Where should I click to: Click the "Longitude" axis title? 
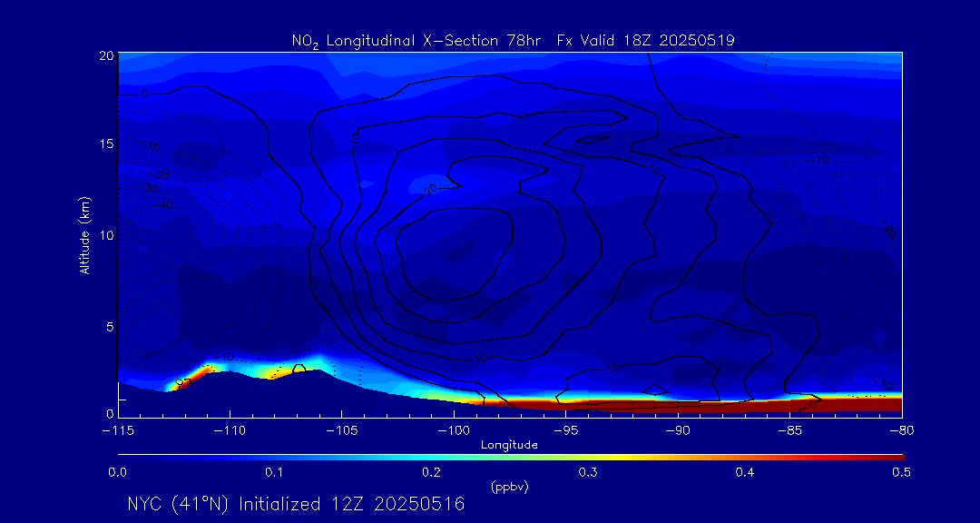(x=509, y=446)
